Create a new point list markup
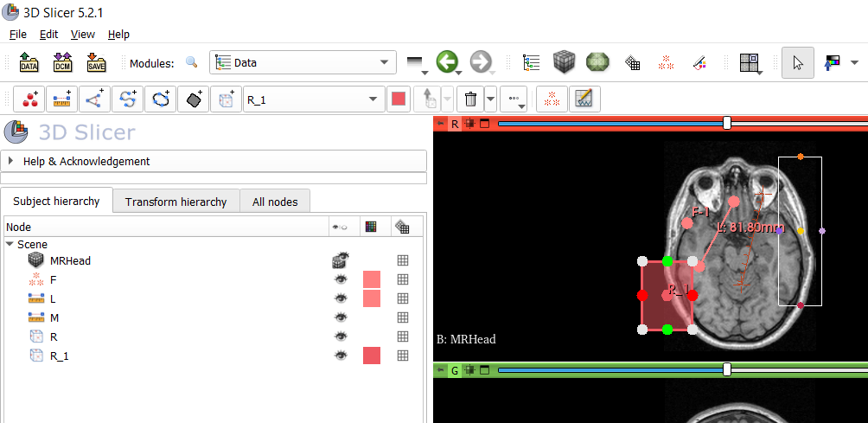This screenshot has height=423, width=868. point(29,99)
